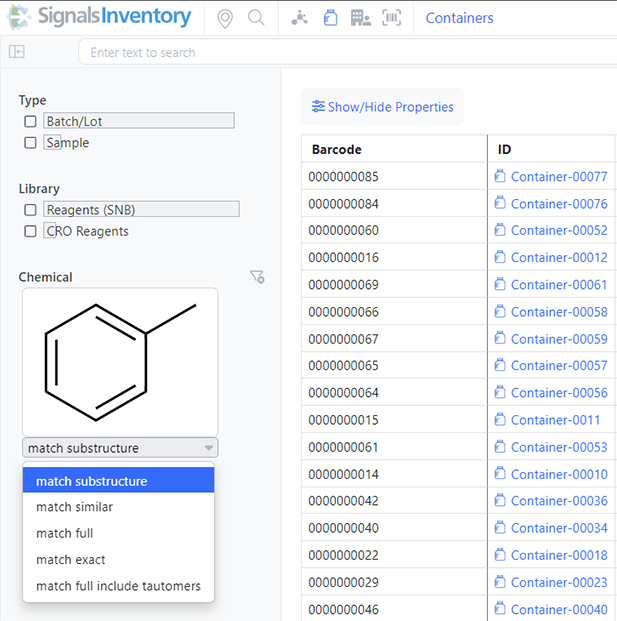
Task: Select the 'match full' list option
Action: [x=64, y=534]
